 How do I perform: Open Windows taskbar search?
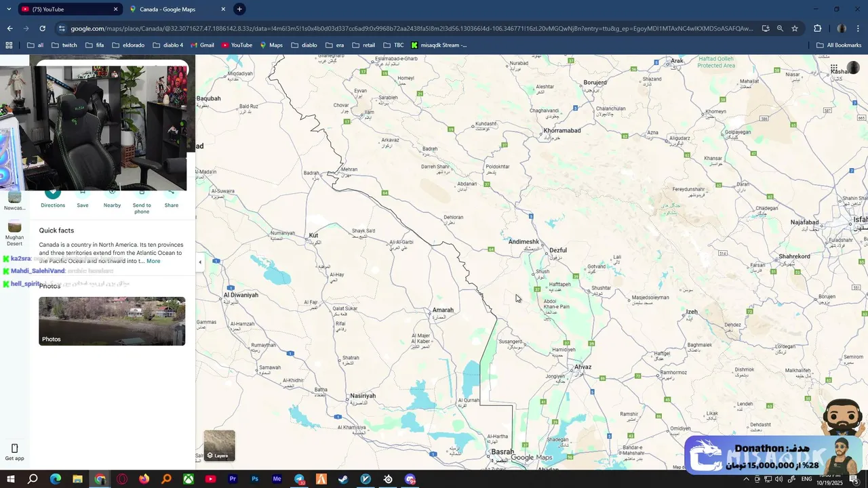(33, 479)
